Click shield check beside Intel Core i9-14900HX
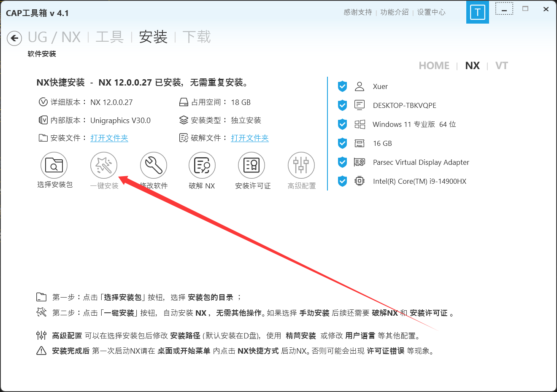Image resolution: width=557 pixels, height=392 pixels. tap(342, 181)
